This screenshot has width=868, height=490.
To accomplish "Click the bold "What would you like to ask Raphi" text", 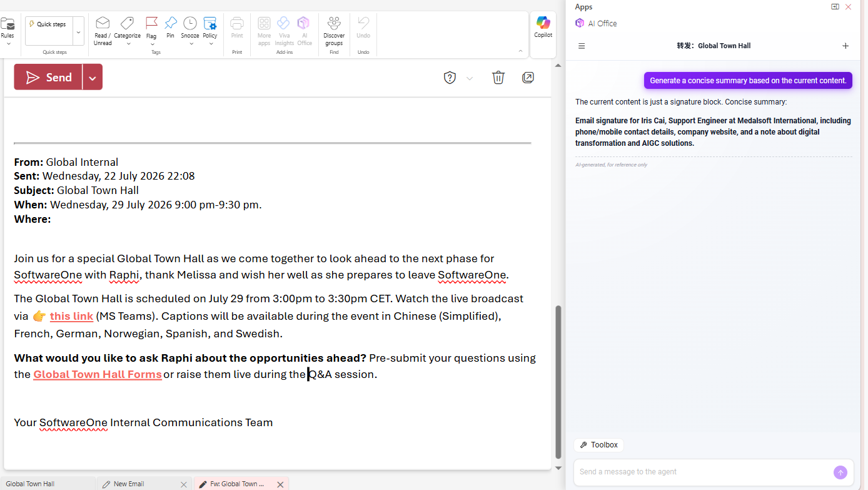I will tap(190, 358).
